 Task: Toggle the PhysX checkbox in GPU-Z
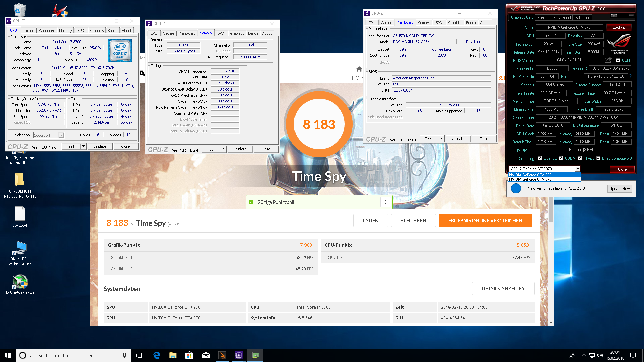580,158
